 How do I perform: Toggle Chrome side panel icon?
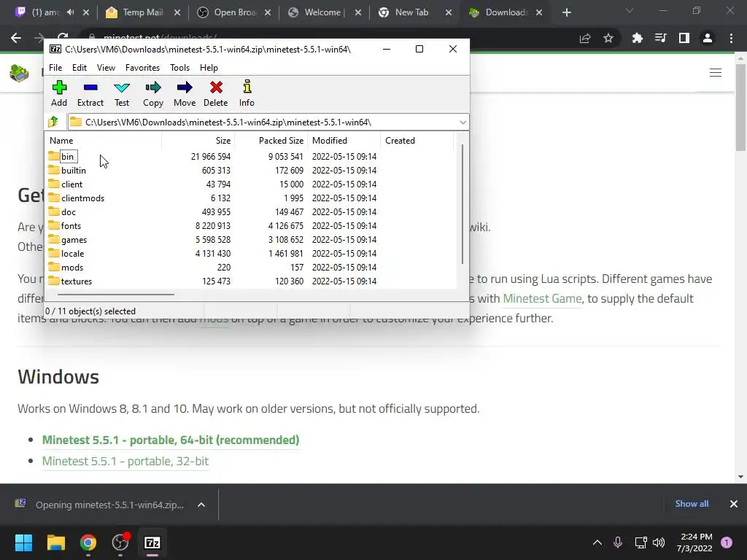pyautogui.click(x=684, y=38)
